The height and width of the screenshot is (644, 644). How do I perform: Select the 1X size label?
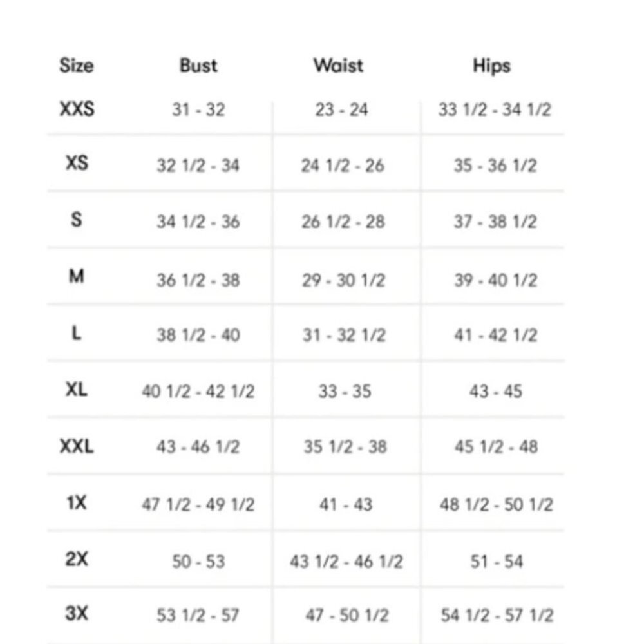coord(77,502)
